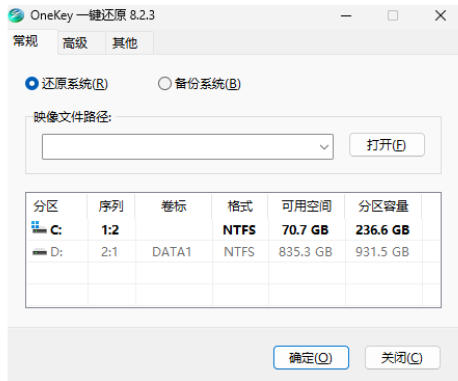Click the 2:1 sequence cell

click(110, 252)
